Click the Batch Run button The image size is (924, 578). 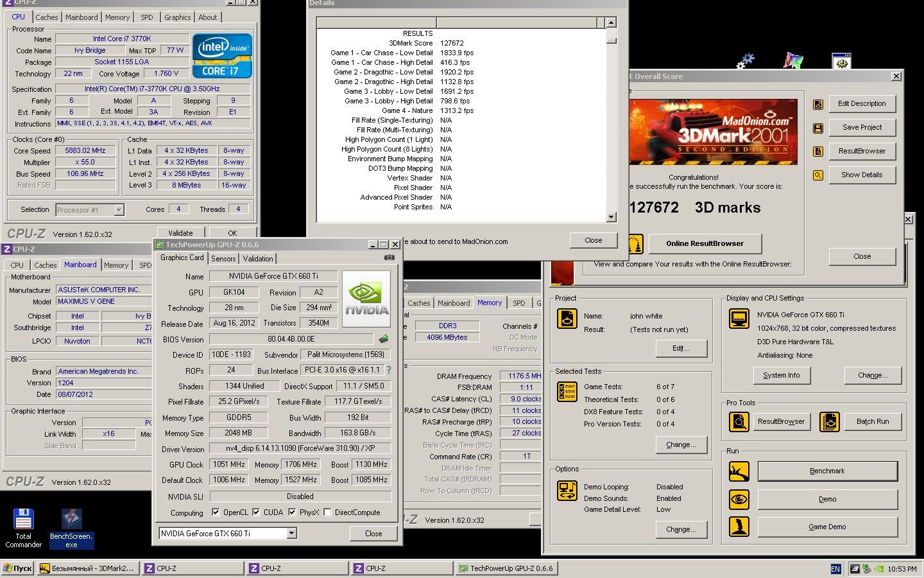coord(873,421)
